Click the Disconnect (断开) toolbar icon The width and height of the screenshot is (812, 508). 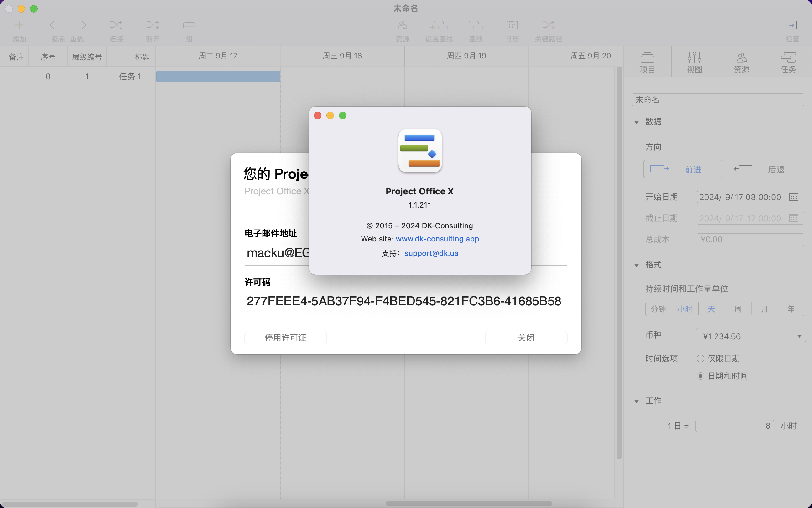pyautogui.click(x=153, y=25)
